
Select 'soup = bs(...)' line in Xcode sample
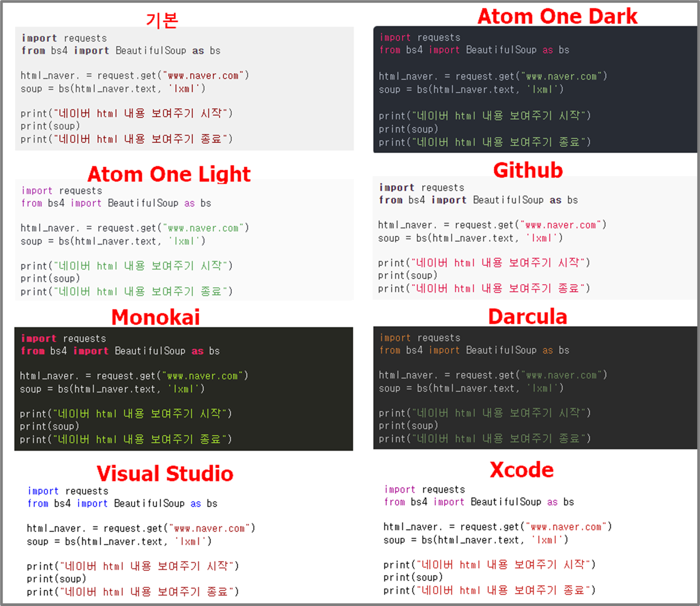tap(476, 540)
